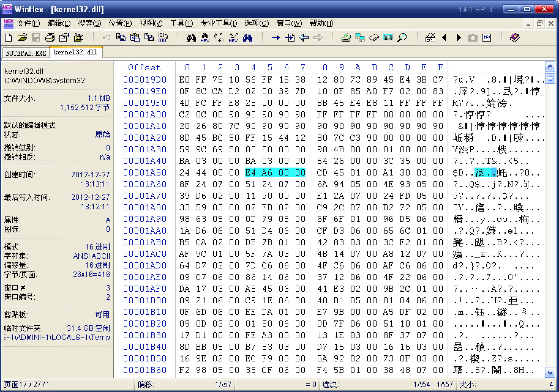Image resolution: width=559 pixels, height=392 pixels.
Task: Click the Find Hex Values binoculars icon
Action: 205,38
